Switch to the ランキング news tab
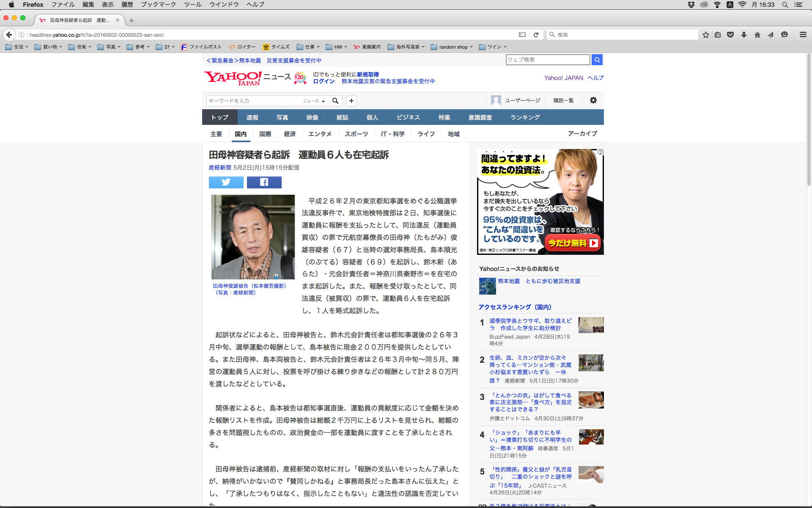 [x=525, y=117]
